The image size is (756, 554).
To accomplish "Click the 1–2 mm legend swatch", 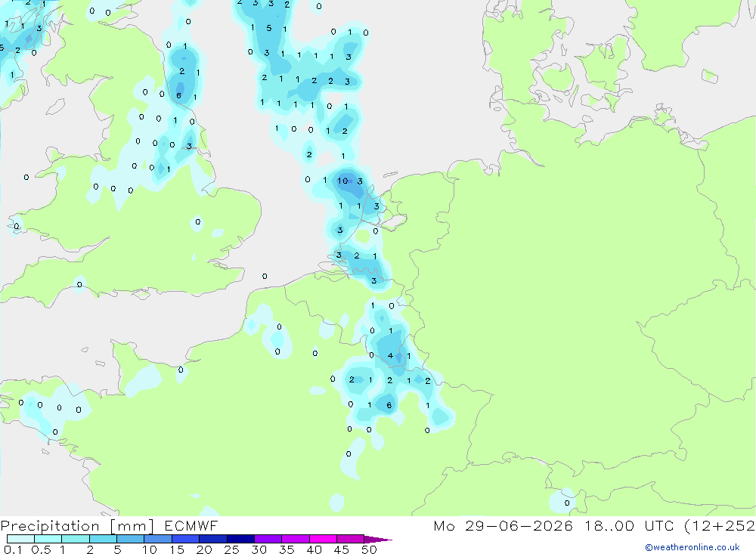I will pos(75,539).
